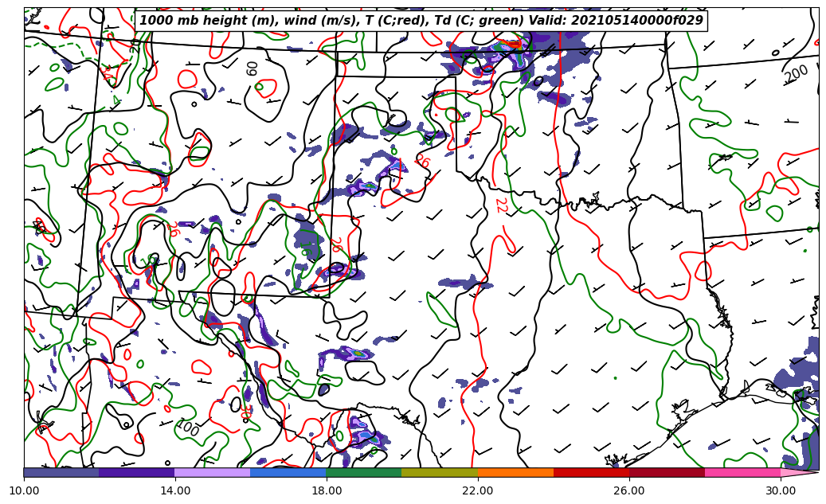Select the slate-blue 10–12 colorbar segment

(x=61, y=472)
